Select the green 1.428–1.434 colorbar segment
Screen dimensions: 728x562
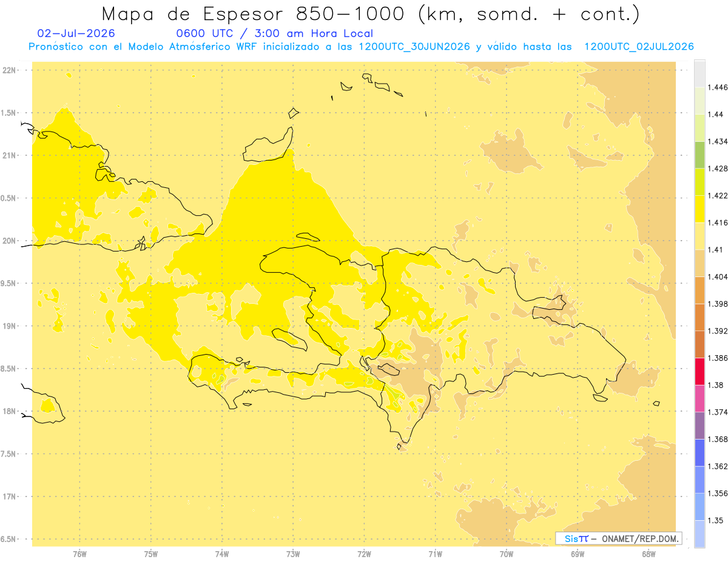point(699,155)
